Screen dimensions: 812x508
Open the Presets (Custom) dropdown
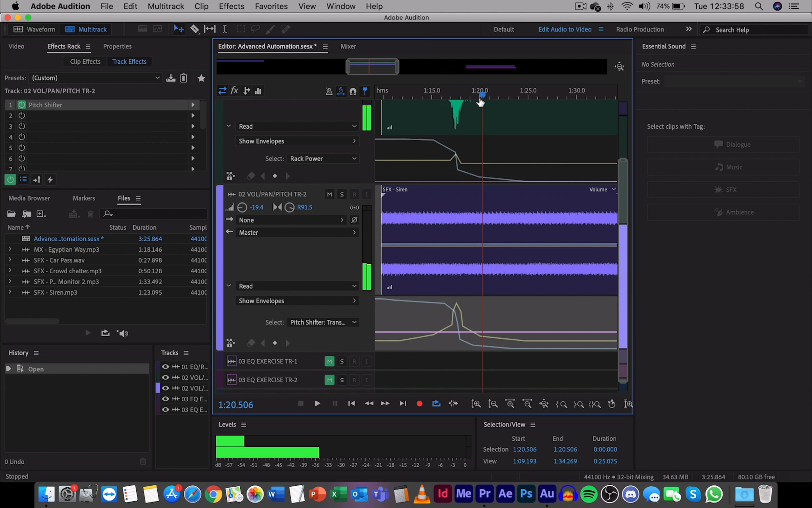95,78
